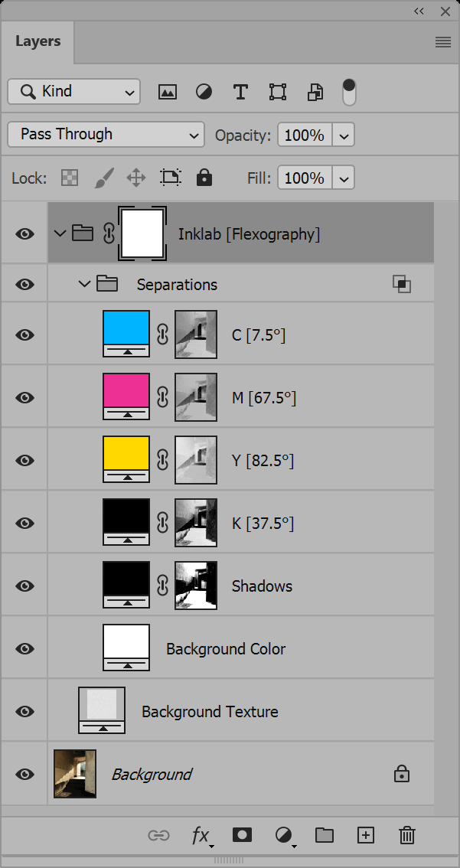Screen dimensions: 460x868
Task: Click the new adjustment layer button
Action: (284, 835)
